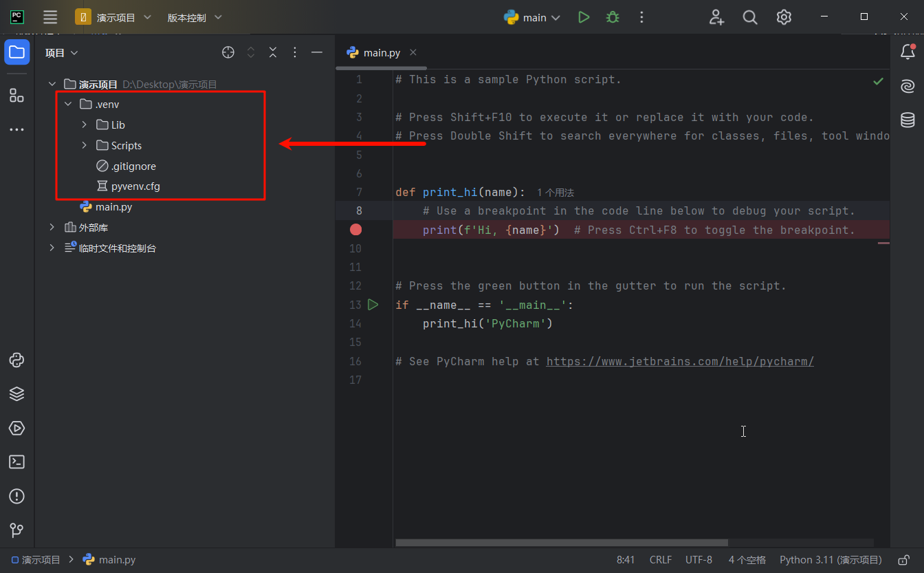Open the Git version control tool window
Screen dimensions: 924x573
coord(16,530)
